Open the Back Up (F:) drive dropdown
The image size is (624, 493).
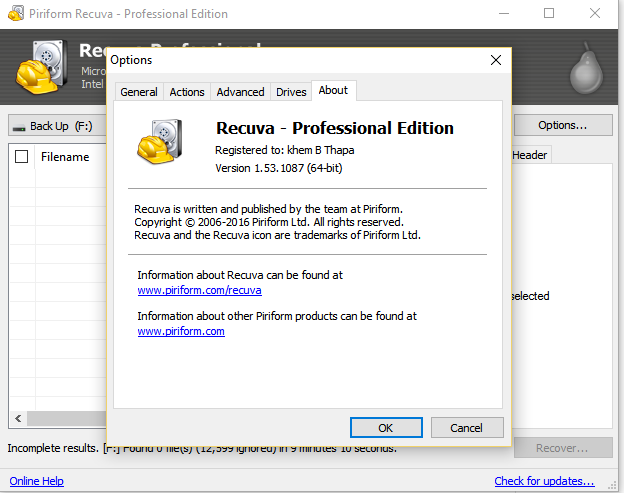point(57,126)
